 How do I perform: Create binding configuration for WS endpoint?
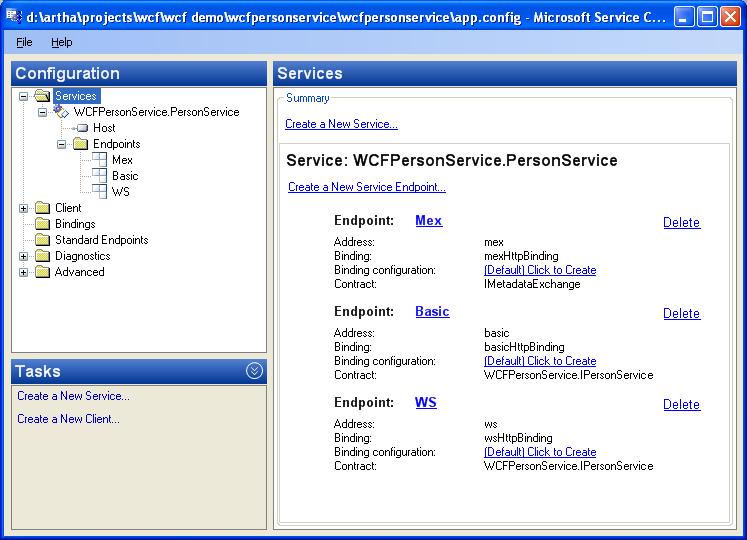(x=540, y=452)
